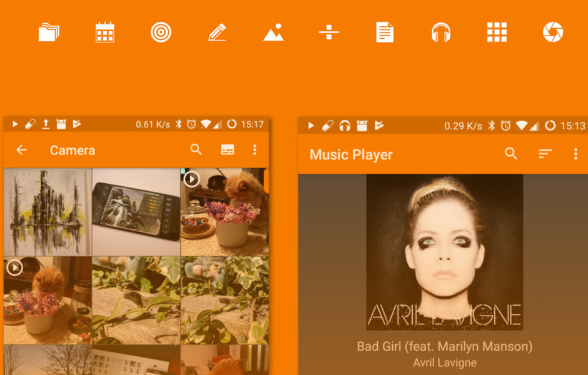The width and height of the screenshot is (588, 375).
Task: Tap the Music Player title
Action: (351, 154)
